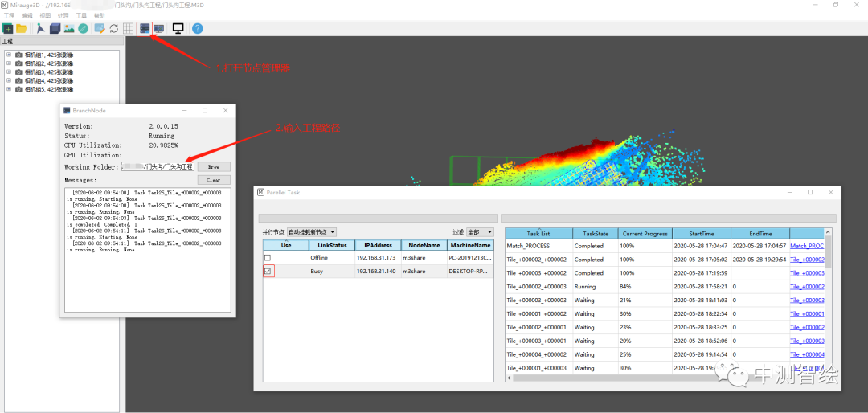Open the 工具 menu in menu bar
Screen dimensions: 868x413
pos(81,15)
